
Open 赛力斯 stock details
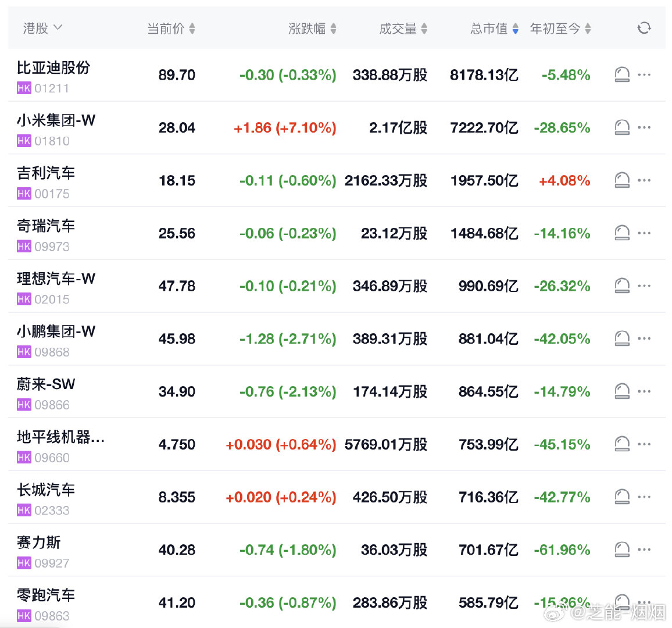[x=38, y=543]
